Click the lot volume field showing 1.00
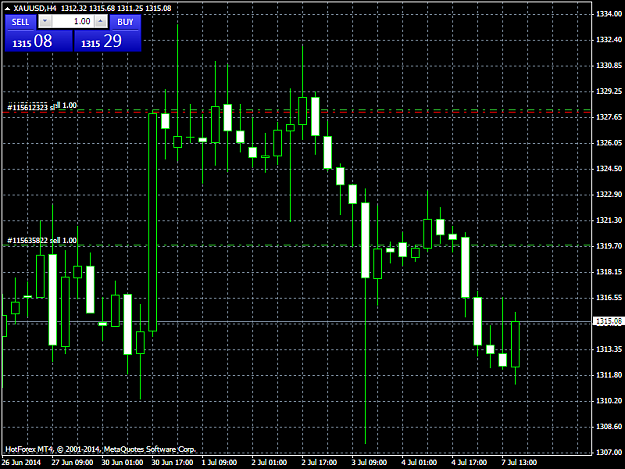 pyautogui.click(x=73, y=22)
